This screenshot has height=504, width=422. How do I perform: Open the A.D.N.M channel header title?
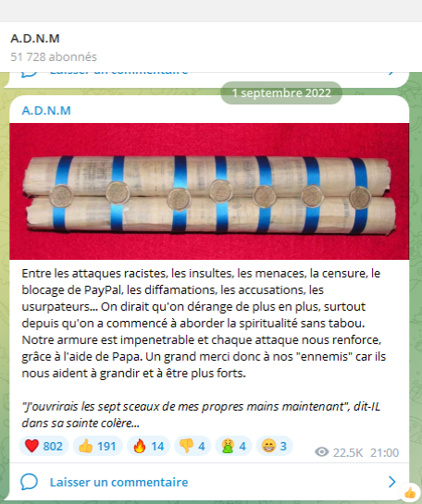(35, 39)
